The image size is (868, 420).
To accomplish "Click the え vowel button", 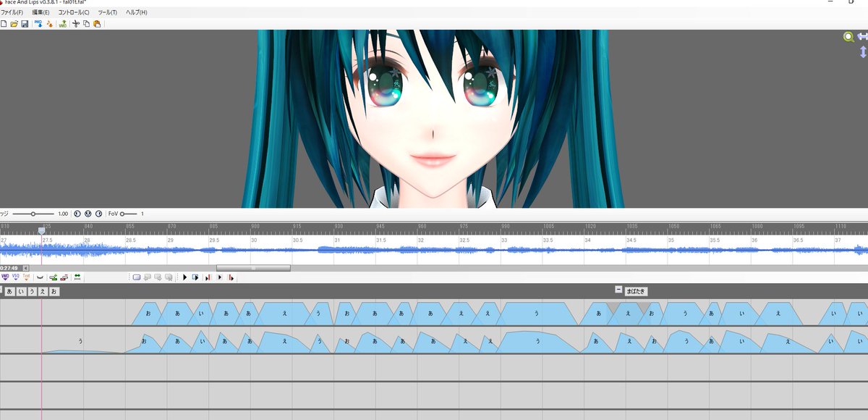I will (x=43, y=291).
